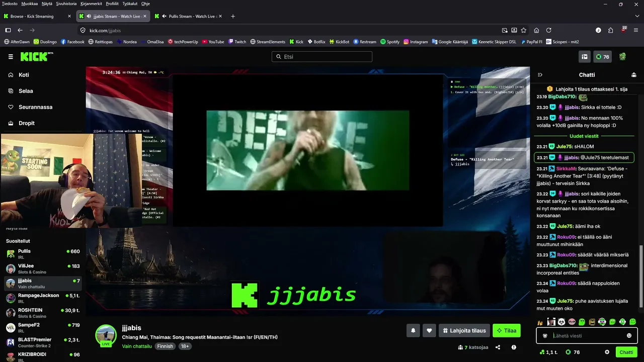Screen dimensions: 644x362
Task: Open the Duolingo bookmark
Action: click(45, 42)
